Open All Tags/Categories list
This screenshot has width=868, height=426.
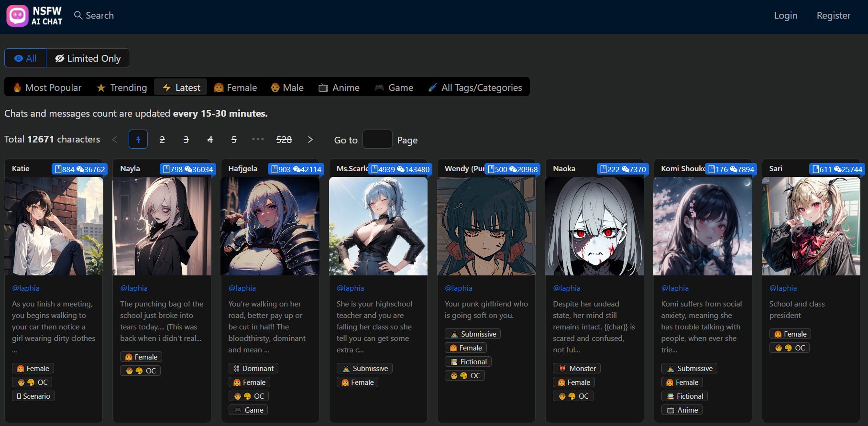tap(475, 87)
